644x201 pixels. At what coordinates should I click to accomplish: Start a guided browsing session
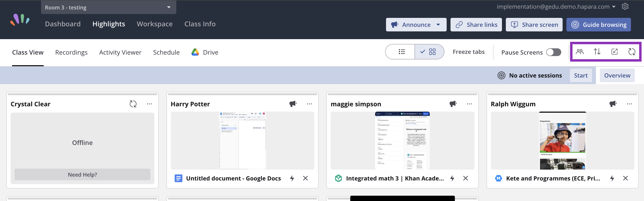[580, 75]
